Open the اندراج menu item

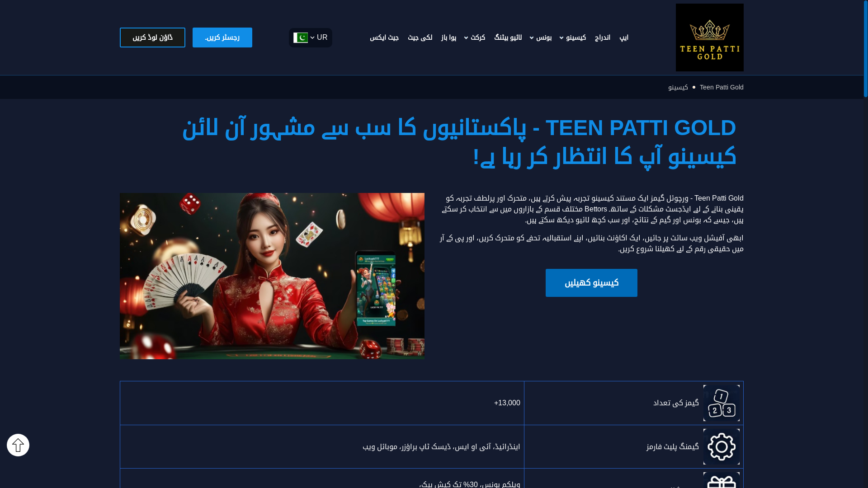tap(603, 38)
